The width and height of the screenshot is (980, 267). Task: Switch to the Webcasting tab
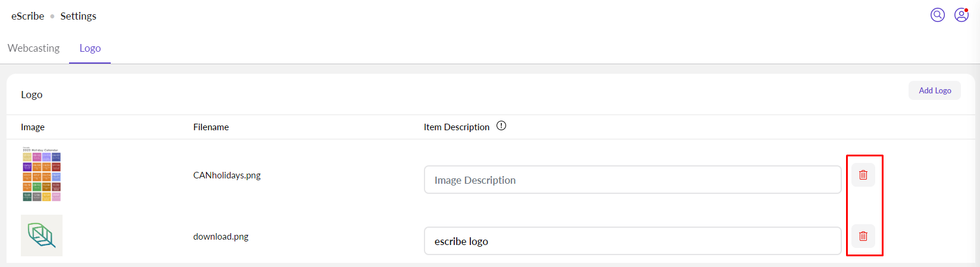pyautogui.click(x=34, y=48)
